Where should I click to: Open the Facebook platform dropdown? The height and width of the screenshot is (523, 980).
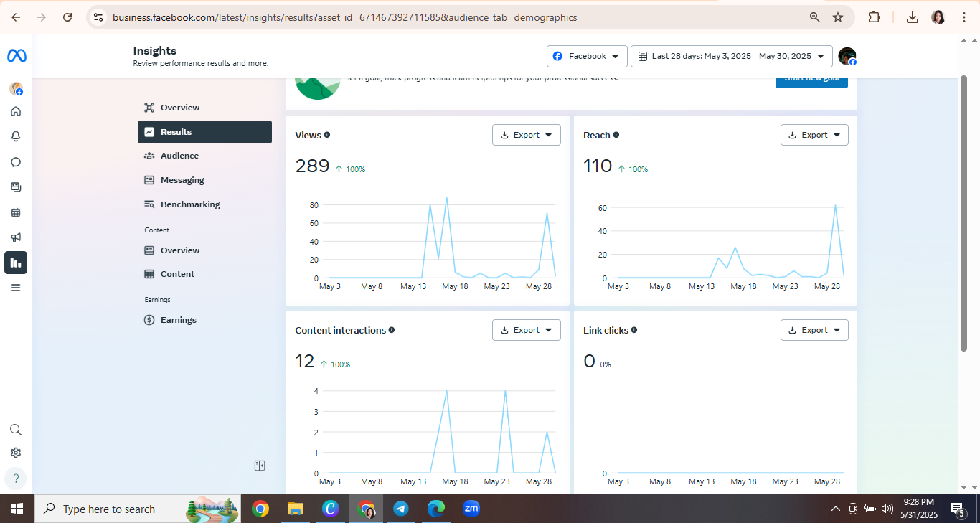pyautogui.click(x=587, y=56)
